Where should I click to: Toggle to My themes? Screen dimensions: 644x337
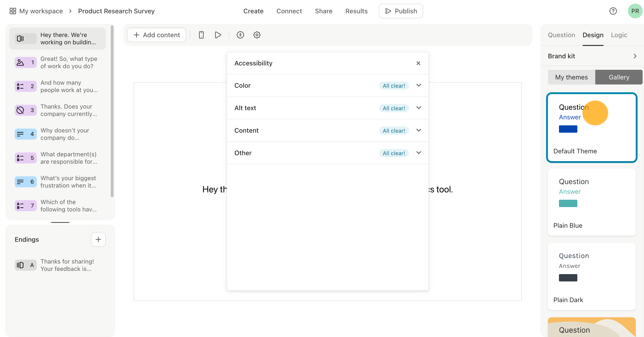[x=572, y=77]
